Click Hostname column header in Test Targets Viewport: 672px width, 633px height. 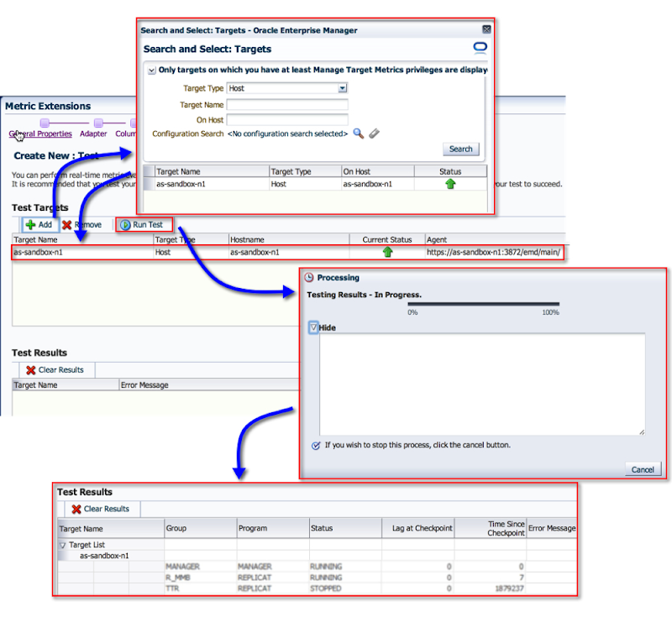point(289,240)
